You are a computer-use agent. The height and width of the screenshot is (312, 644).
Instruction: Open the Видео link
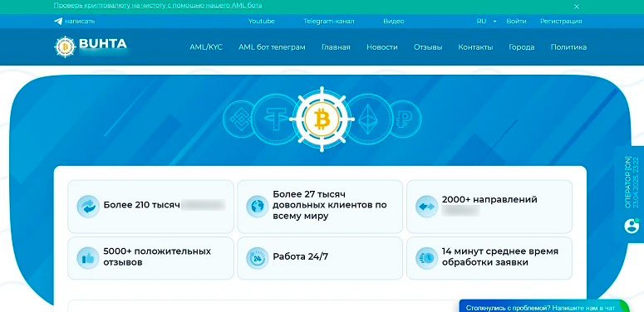click(394, 22)
